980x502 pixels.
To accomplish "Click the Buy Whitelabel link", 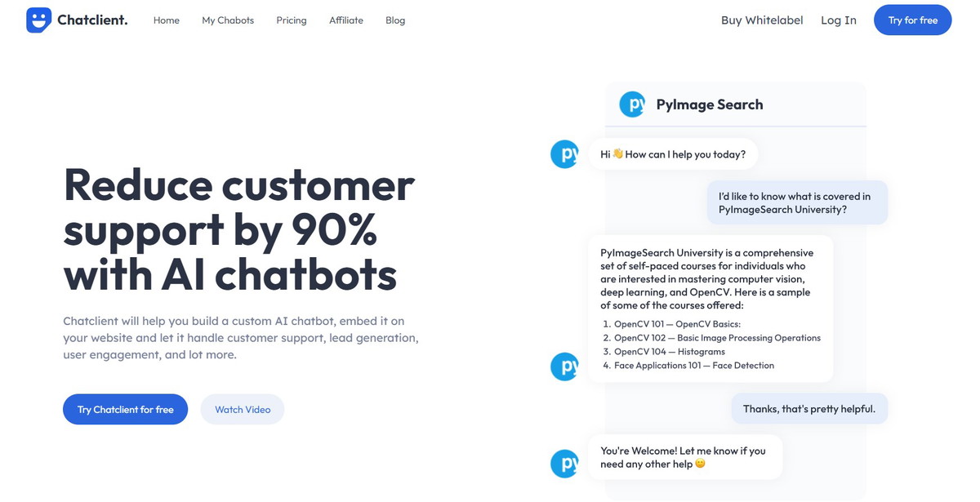I will click(762, 20).
